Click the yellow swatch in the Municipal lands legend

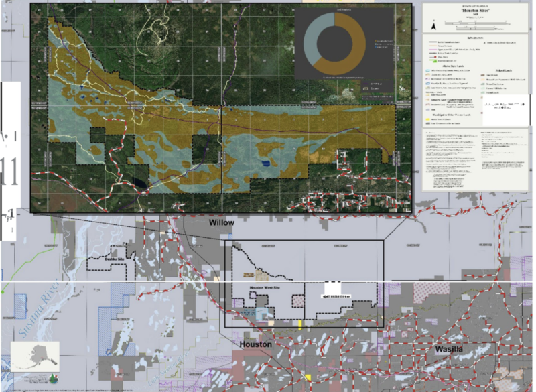tap(428, 120)
